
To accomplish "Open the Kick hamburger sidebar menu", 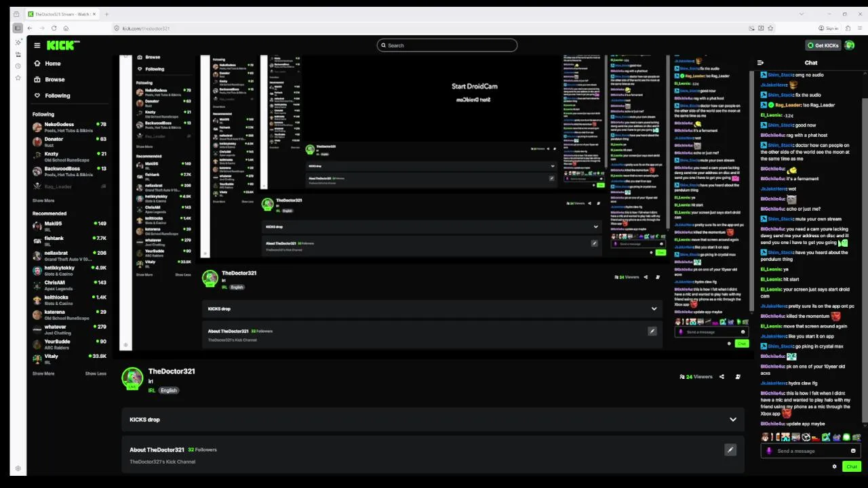I will coord(37,45).
